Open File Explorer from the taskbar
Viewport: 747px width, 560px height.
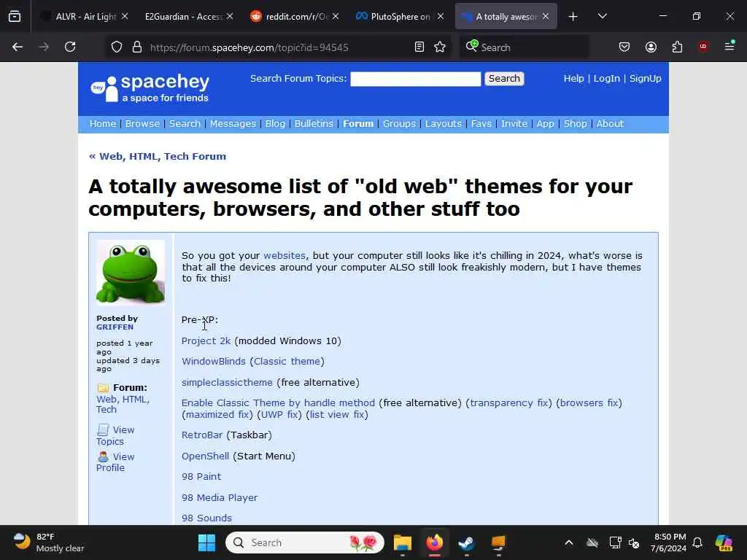click(403, 542)
